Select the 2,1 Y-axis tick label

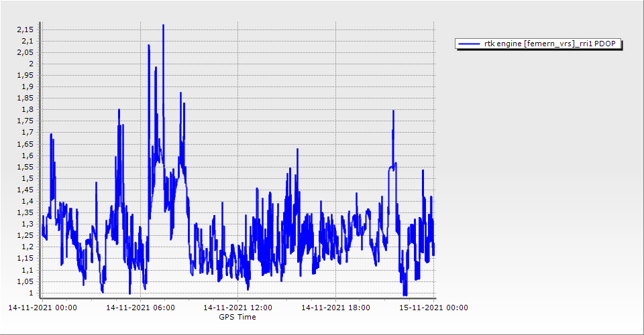(x=28, y=41)
